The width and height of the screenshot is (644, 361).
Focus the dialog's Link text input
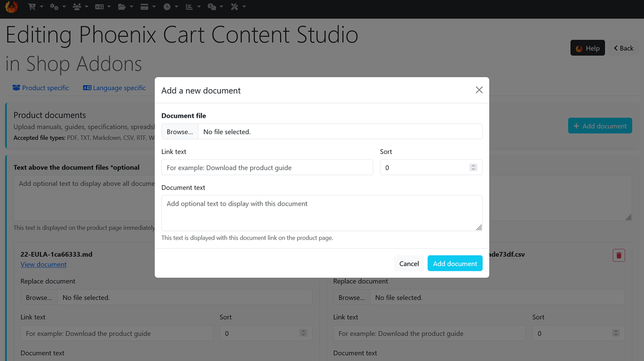[267, 167]
